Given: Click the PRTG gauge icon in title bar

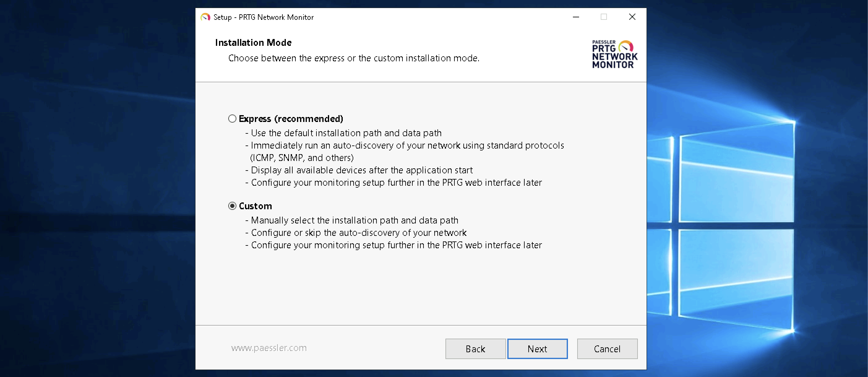Looking at the screenshot, I should [x=205, y=17].
